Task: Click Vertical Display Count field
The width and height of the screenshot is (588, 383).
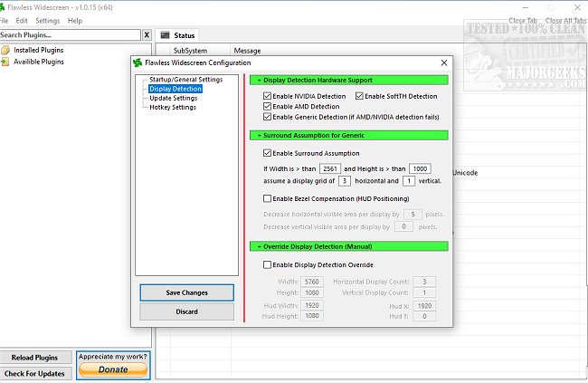Action: point(424,292)
